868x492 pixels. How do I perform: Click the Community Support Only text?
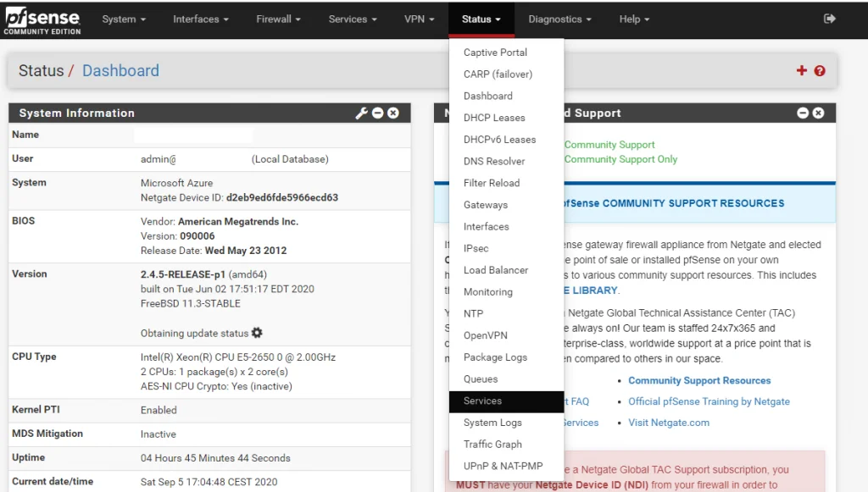click(x=620, y=159)
